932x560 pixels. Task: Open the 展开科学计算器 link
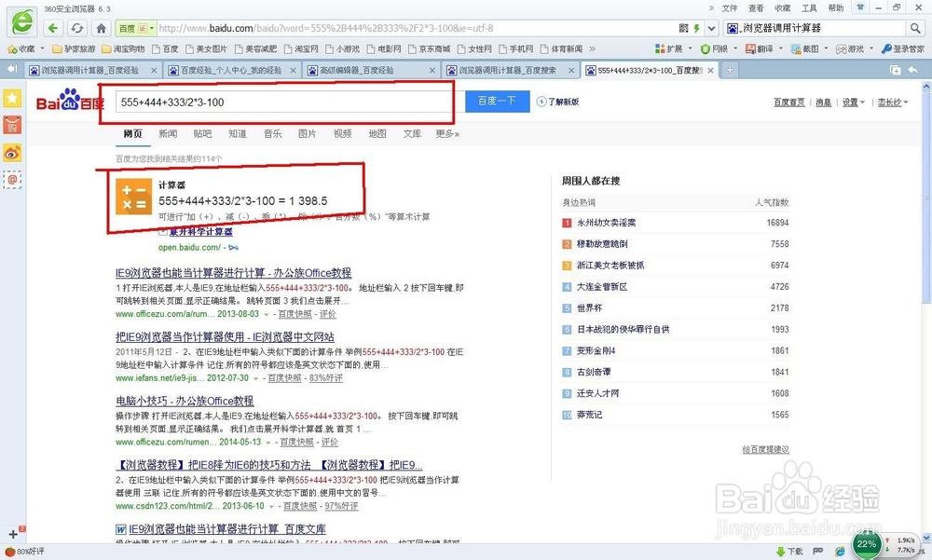tap(201, 232)
